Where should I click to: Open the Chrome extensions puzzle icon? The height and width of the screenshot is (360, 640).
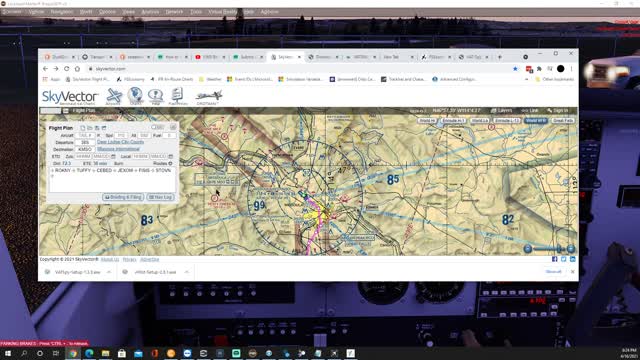(x=539, y=69)
